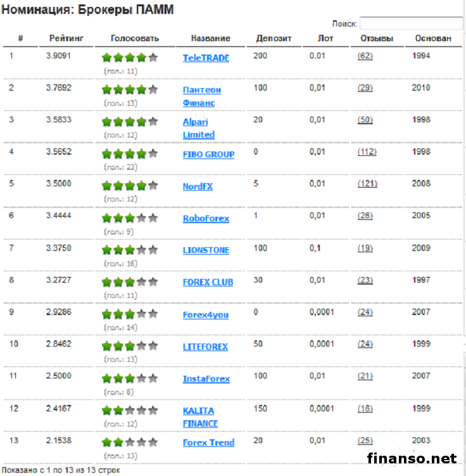The height and width of the screenshot is (476, 466).
Task: Vote two stars for LIONSTONE
Action: click(118, 250)
